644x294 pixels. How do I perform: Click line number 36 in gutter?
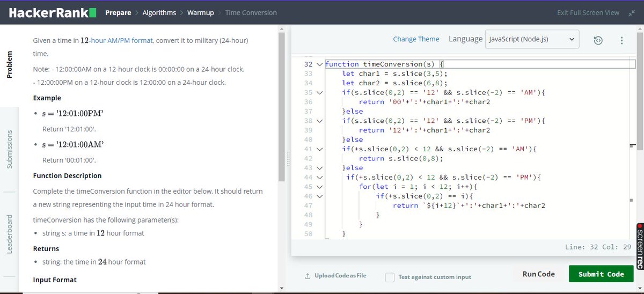click(308, 102)
